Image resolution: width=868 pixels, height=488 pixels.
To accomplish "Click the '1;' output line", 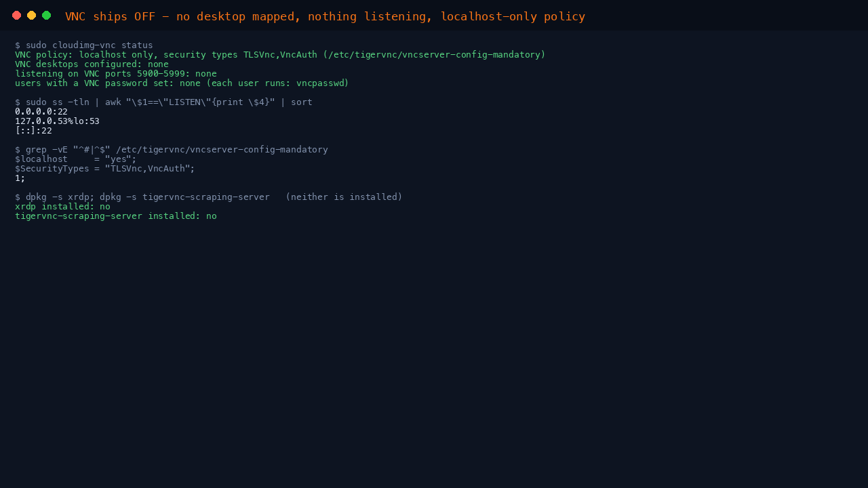I will click(20, 178).
